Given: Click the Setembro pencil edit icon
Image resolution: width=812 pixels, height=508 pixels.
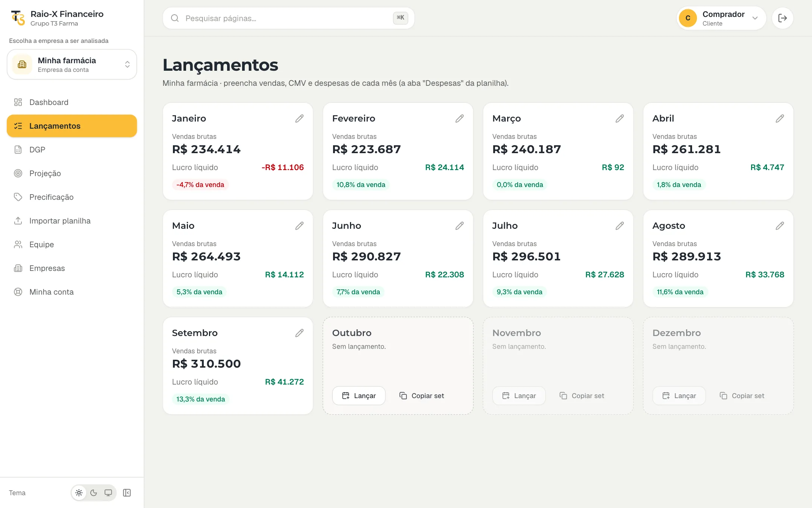Looking at the screenshot, I should [299, 333].
